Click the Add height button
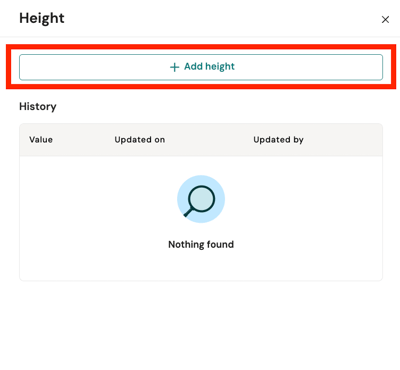This screenshot has width=400, height=370. 201,67
